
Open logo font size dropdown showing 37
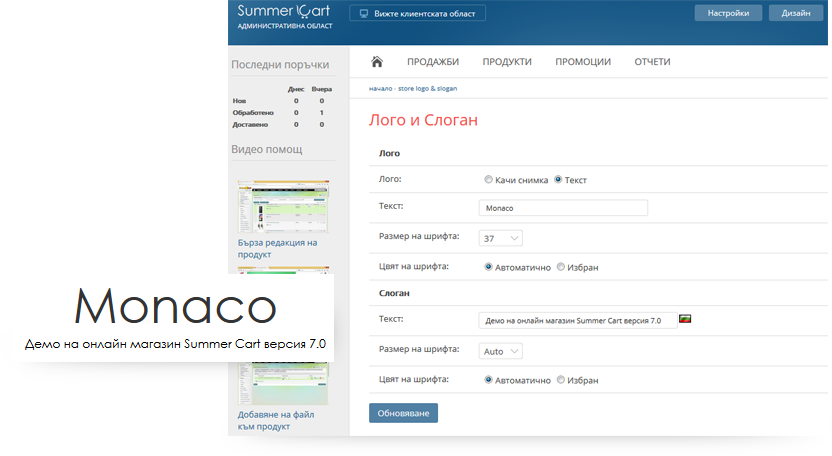(500, 238)
